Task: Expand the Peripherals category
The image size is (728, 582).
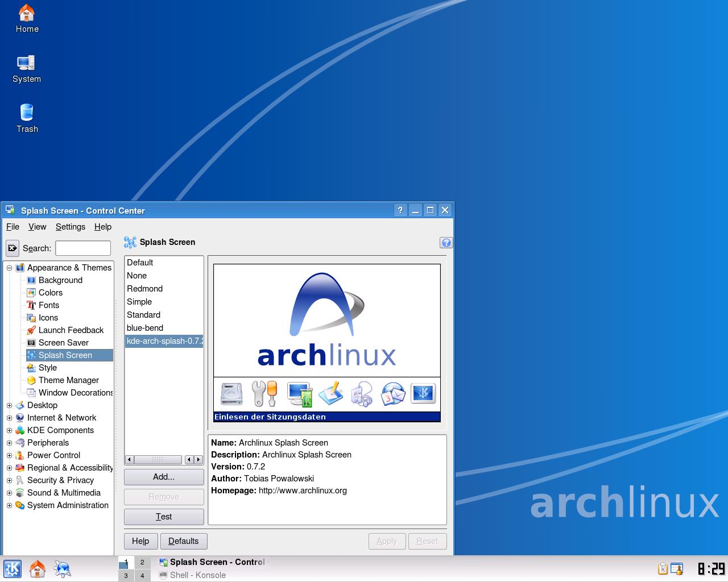Action: pyautogui.click(x=9, y=443)
